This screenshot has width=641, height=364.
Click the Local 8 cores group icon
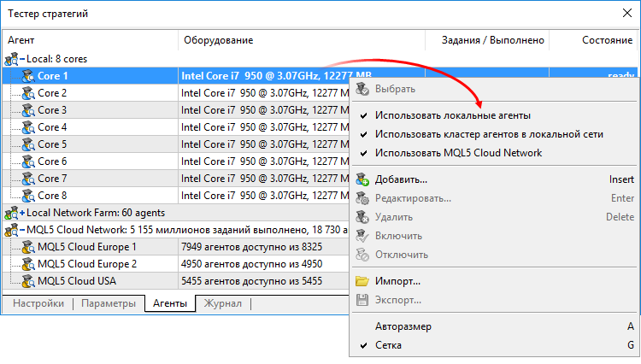coord(11,59)
